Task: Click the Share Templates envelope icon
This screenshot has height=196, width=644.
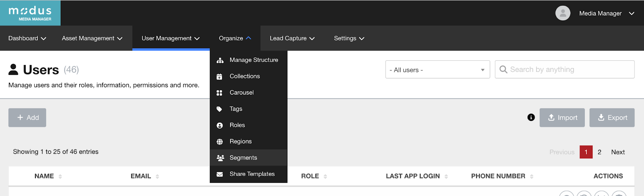Action: click(219, 174)
